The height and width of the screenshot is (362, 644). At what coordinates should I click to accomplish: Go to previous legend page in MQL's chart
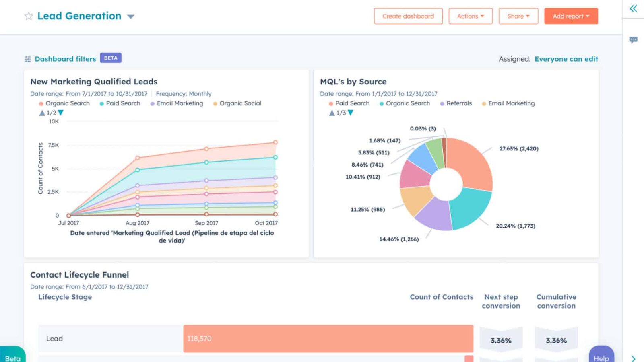pyautogui.click(x=332, y=113)
